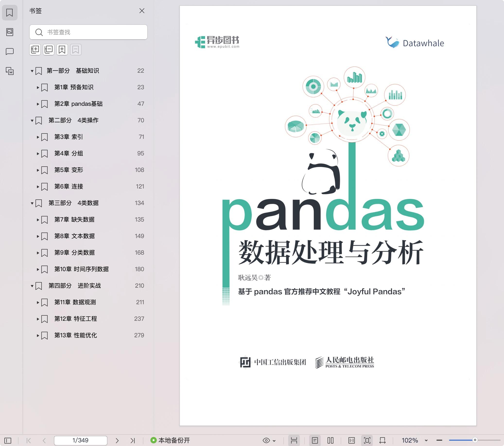Switch to two-page view

[x=331, y=440]
